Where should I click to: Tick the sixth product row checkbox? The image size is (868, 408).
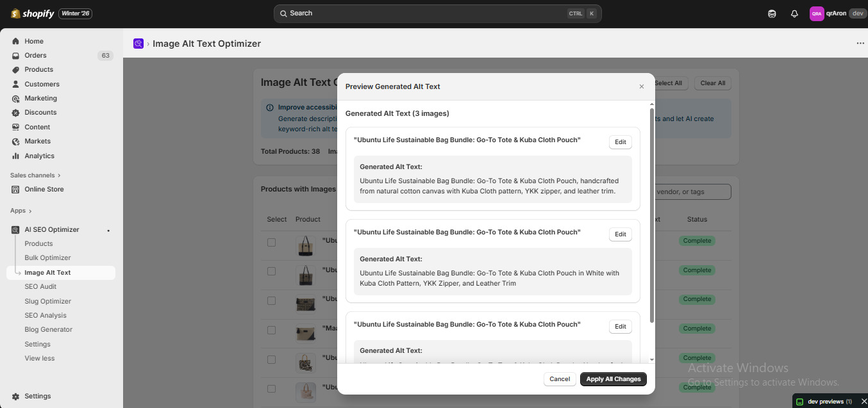(x=271, y=389)
